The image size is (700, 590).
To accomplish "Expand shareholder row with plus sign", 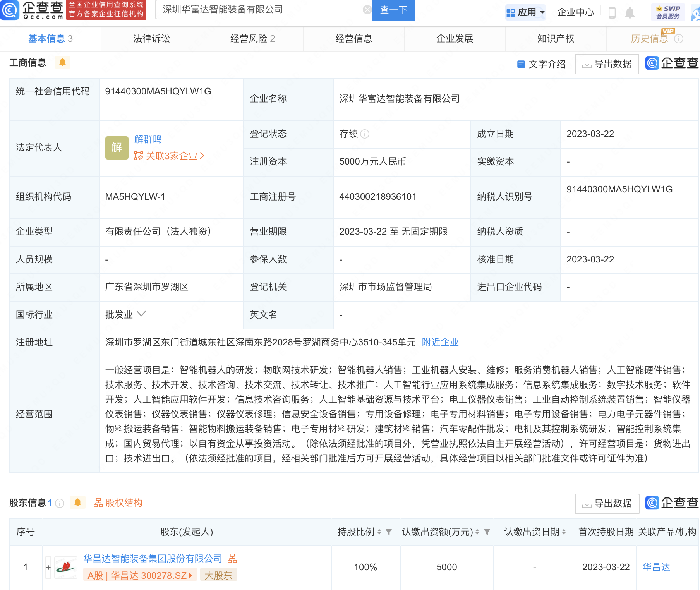I will pos(48,567).
